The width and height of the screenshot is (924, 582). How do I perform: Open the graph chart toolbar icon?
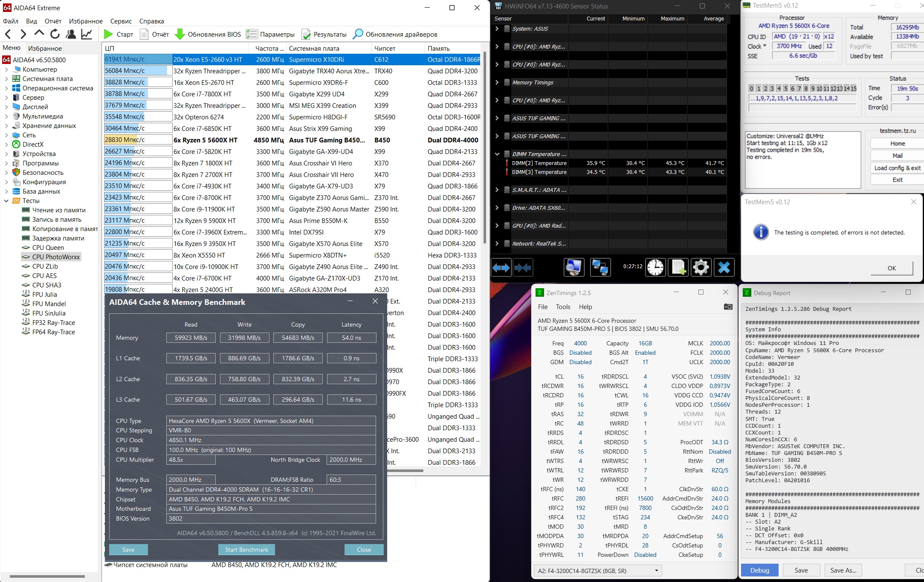coord(87,34)
